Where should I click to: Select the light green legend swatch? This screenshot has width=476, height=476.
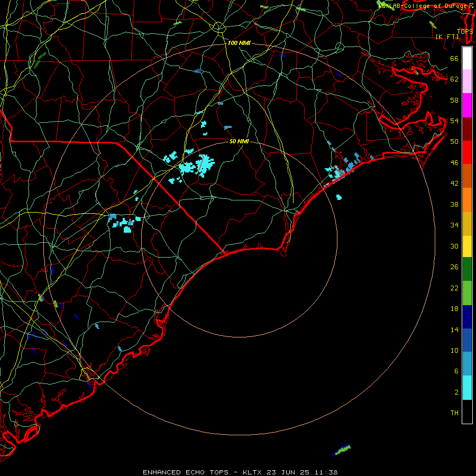pyautogui.click(x=467, y=293)
